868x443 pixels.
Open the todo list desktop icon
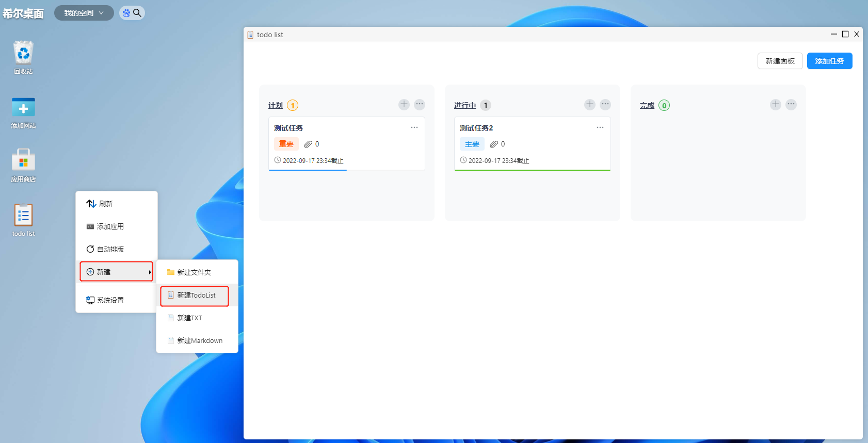click(x=23, y=220)
